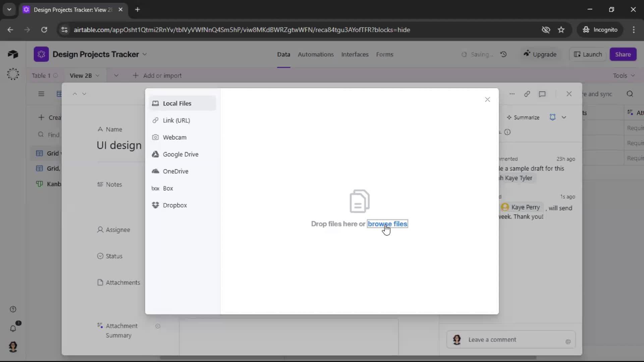Click the Share button

pyautogui.click(x=623, y=54)
